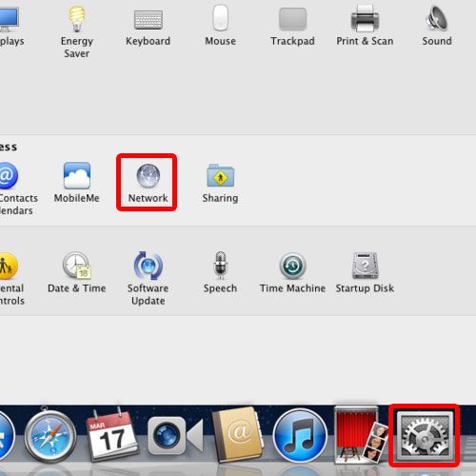This screenshot has width=476, height=476.
Task: Open Photo Booth in the Dock
Action: coord(361,435)
